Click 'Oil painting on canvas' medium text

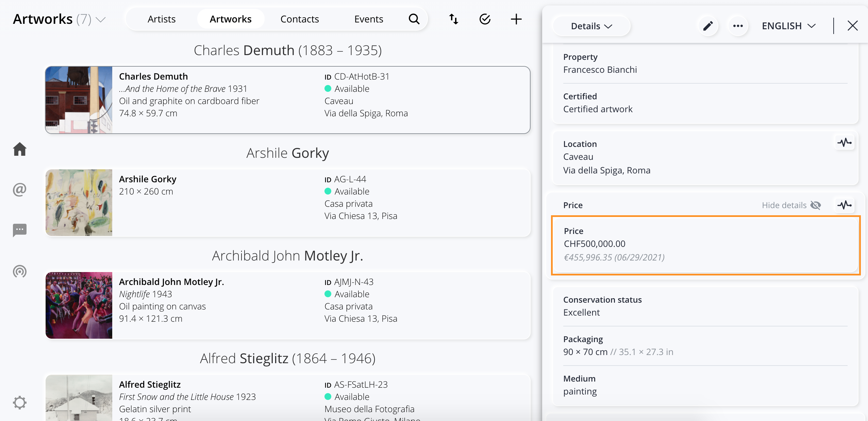163,306
